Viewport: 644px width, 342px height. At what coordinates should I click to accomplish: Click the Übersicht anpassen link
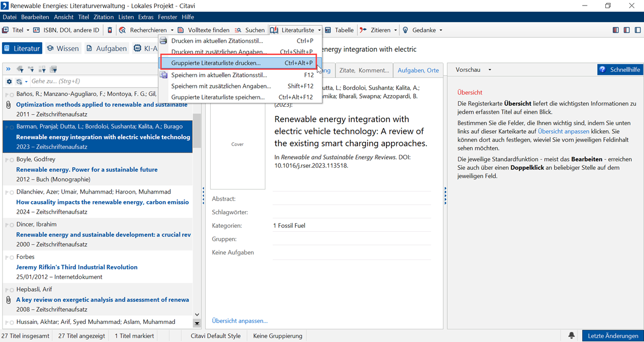pos(239,320)
